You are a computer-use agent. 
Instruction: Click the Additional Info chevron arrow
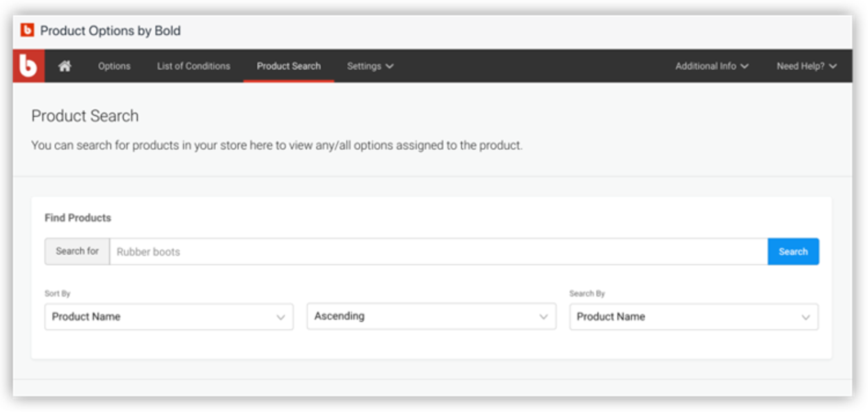[x=745, y=66]
